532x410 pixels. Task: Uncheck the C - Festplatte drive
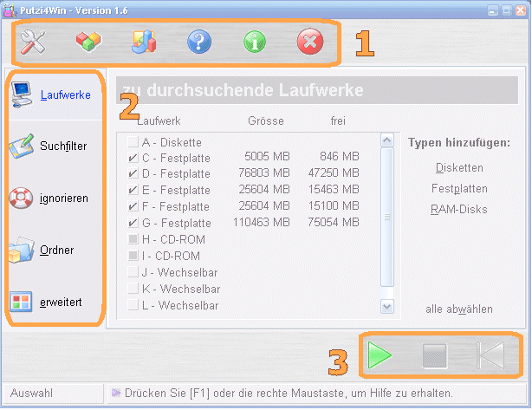133,158
